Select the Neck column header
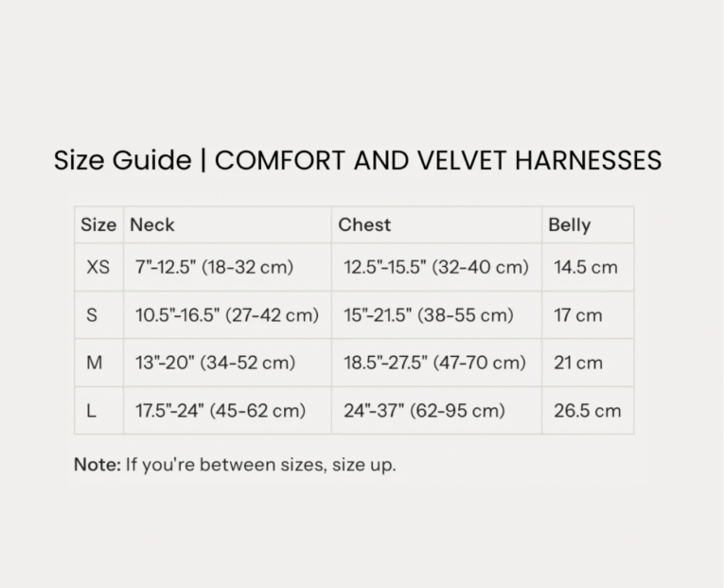Viewport: 724px width, 588px height. (x=152, y=225)
